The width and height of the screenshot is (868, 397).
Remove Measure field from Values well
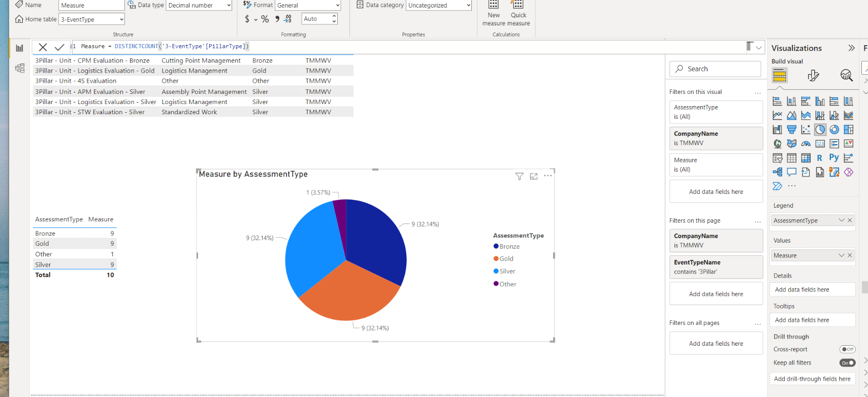pyautogui.click(x=850, y=255)
